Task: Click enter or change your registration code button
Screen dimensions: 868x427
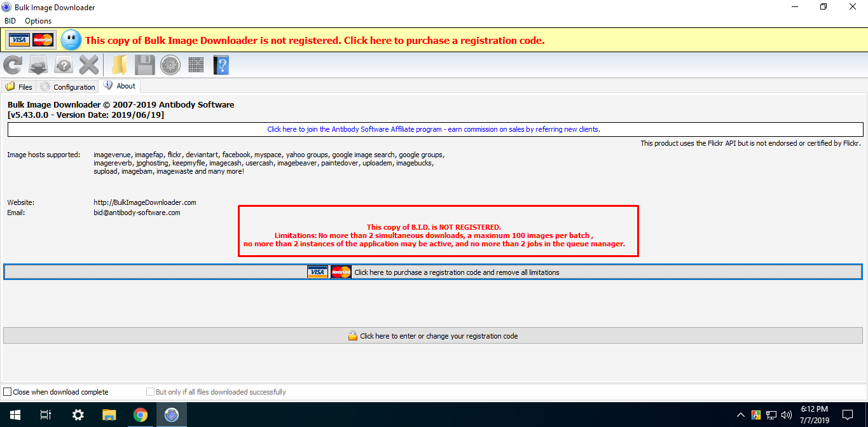Action: coord(433,335)
